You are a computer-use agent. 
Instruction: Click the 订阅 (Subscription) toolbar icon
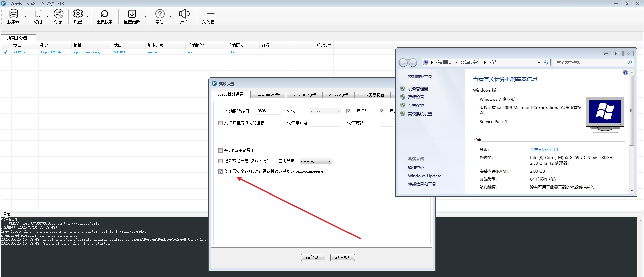pyautogui.click(x=38, y=16)
